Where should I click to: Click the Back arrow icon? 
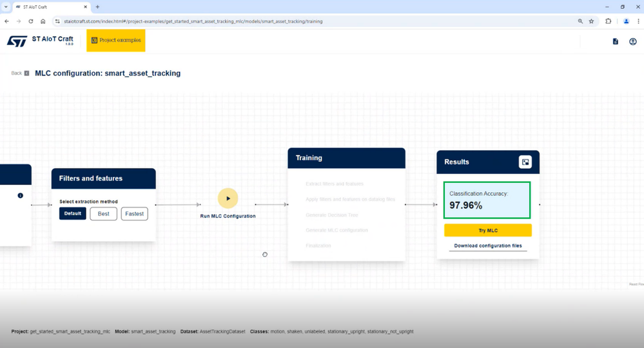(x=26, y=73)
